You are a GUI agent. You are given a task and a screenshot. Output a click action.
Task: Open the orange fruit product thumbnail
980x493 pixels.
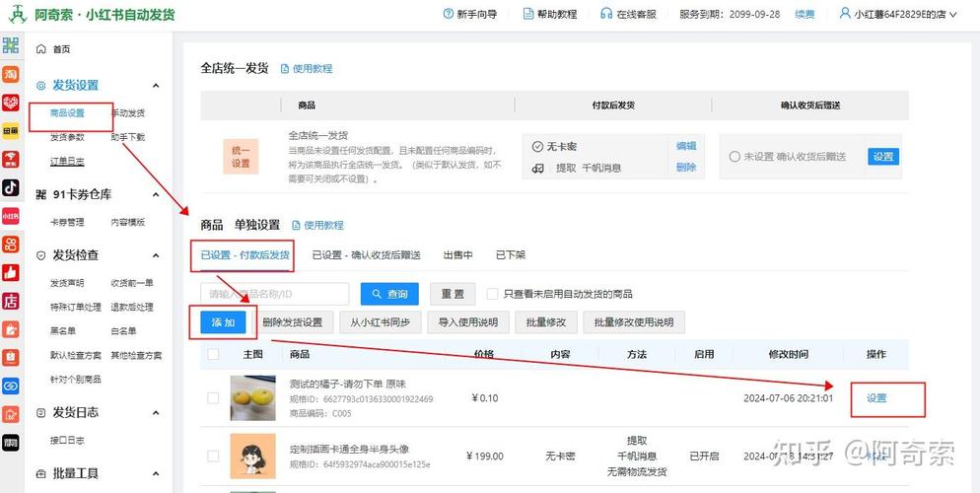tap(252, 398)
